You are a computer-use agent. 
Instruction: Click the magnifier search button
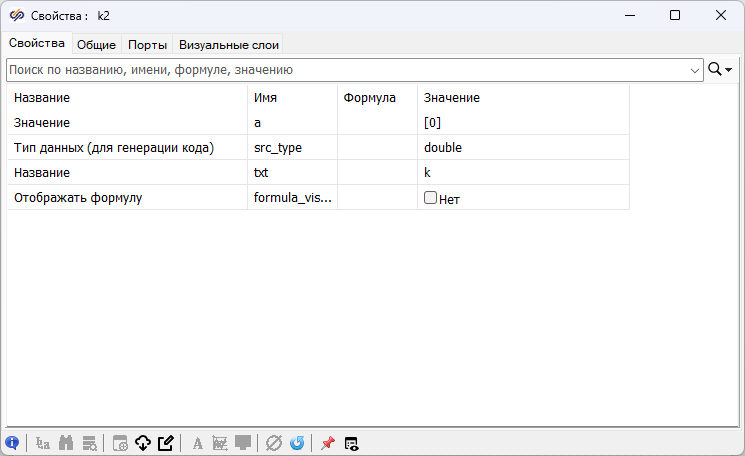(x=715, y=70)
